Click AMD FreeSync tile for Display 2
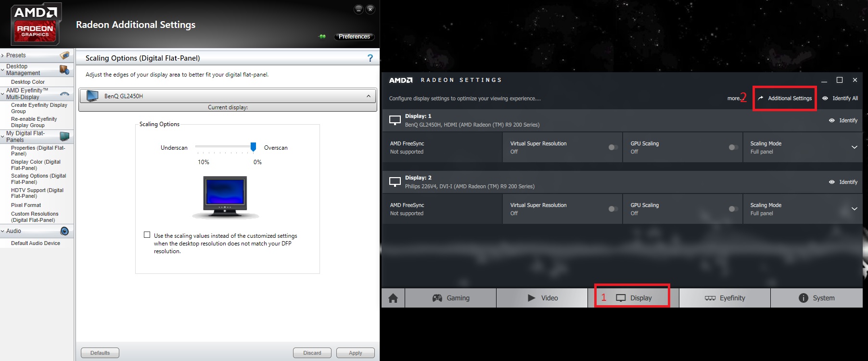This screenshot has height=361, width=868. pos(442,209)
